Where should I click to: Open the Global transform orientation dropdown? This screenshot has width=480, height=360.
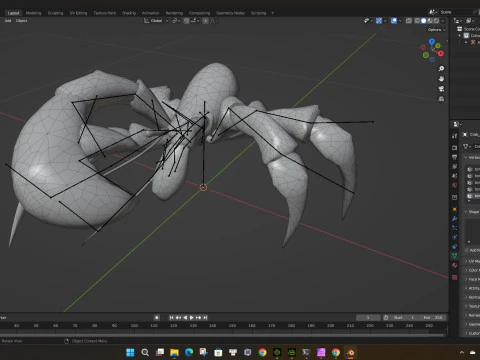point(156,21)
